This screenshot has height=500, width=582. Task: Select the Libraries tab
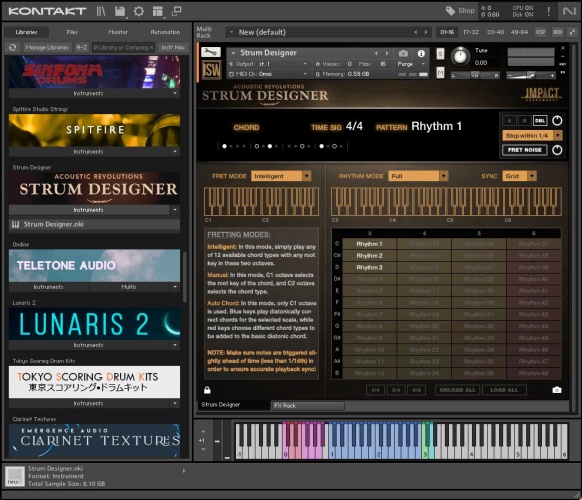point(26,32)
